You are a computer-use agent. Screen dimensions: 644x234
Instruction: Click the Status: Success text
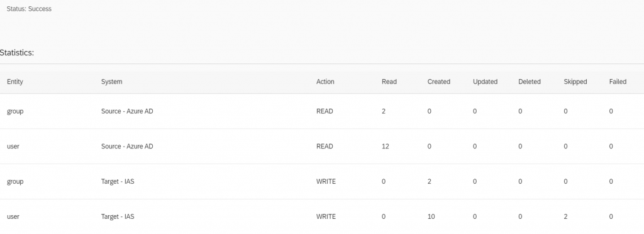29,9
